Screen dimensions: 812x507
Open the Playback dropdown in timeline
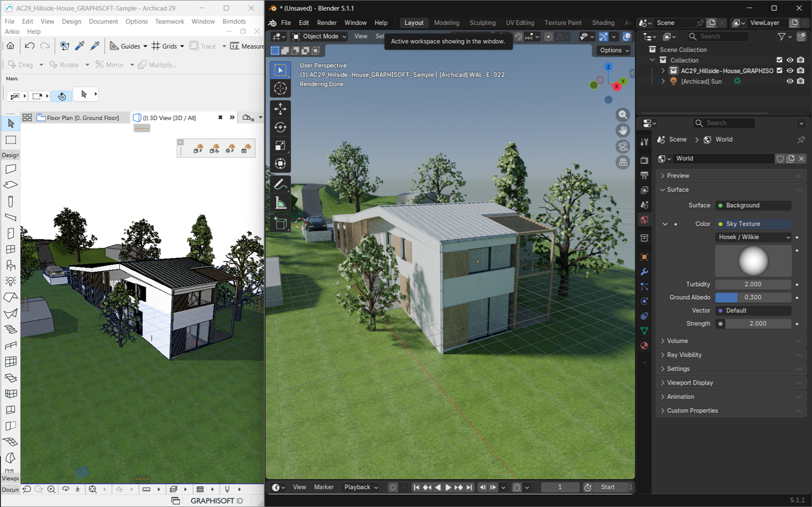pos(361,487)
